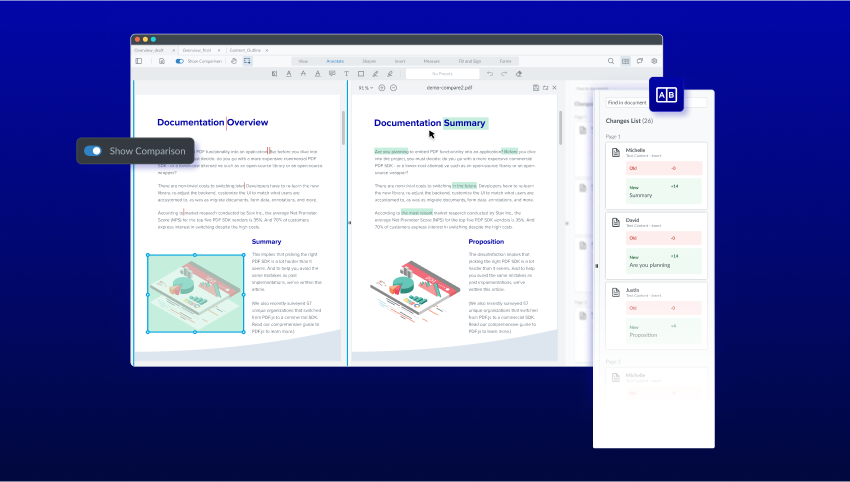The width and height of the screenshot is (850, 482).
Task: Click the side-by-side compare view icon
Action: pos(626,61)
